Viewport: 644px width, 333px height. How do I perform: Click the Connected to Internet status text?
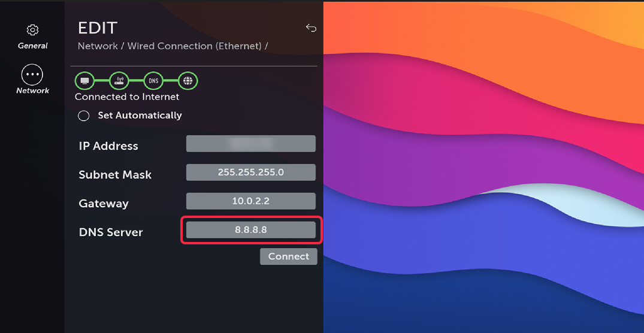[127, 96]
